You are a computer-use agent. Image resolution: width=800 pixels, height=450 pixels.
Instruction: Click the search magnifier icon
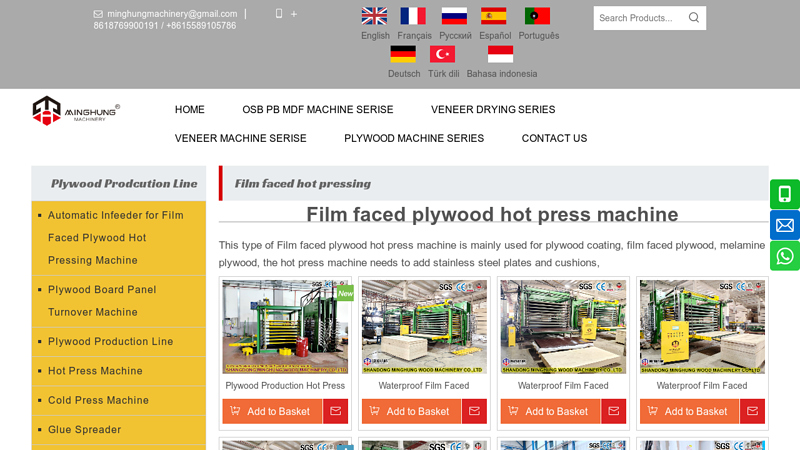(694, 18)
